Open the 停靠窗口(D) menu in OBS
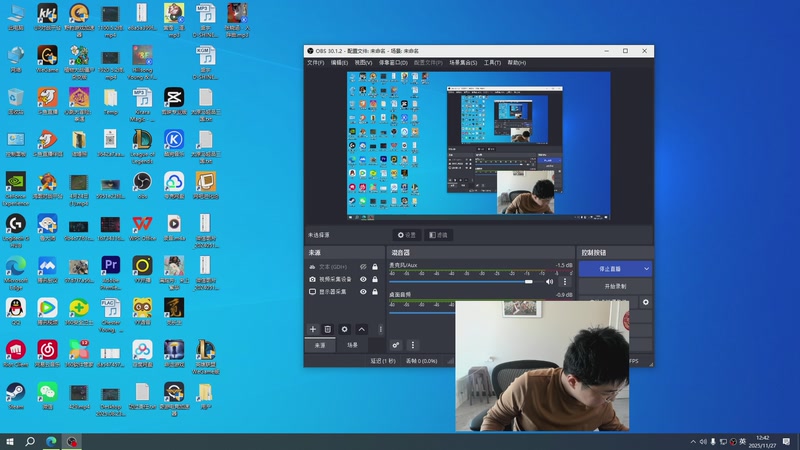This screenshot has width=800, height=450. [x=393, y=63]
